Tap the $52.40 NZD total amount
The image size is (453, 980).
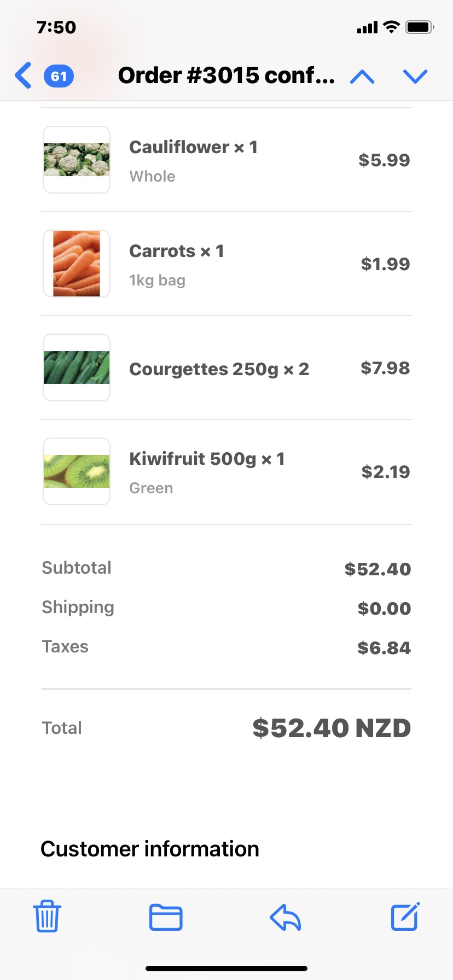coord(332,728)
